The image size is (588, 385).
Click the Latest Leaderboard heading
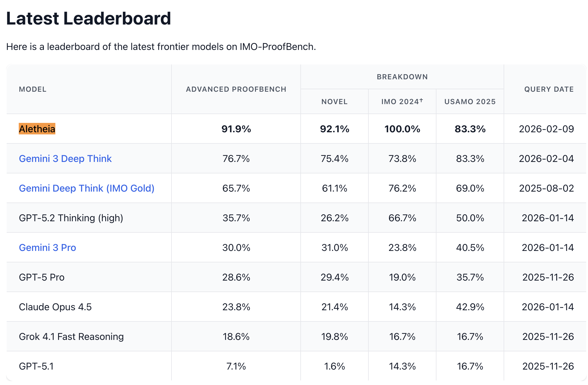[x=89, y=18]
